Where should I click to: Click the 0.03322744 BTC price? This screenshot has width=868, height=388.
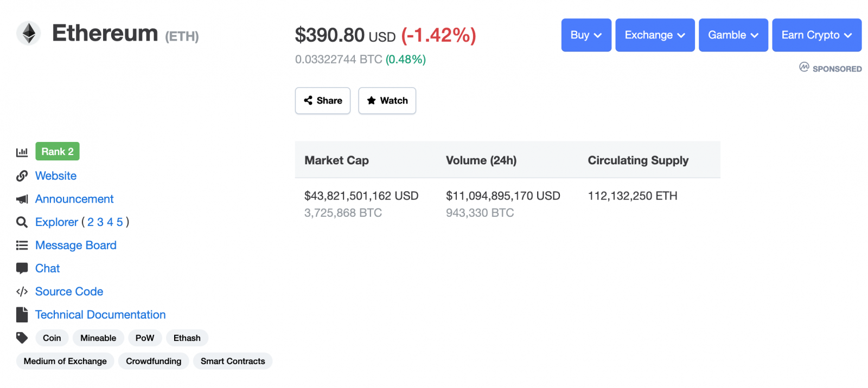point(339,59)
